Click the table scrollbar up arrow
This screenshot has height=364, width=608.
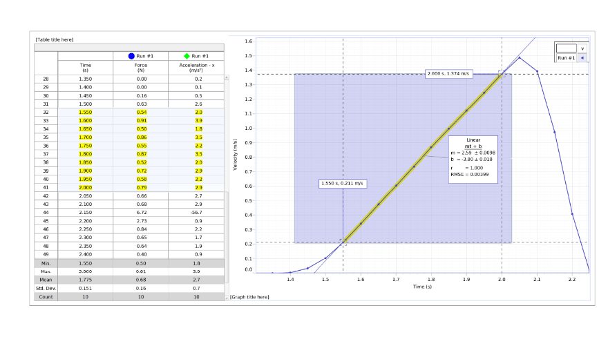pyautogui.click(x=227, y=77)
